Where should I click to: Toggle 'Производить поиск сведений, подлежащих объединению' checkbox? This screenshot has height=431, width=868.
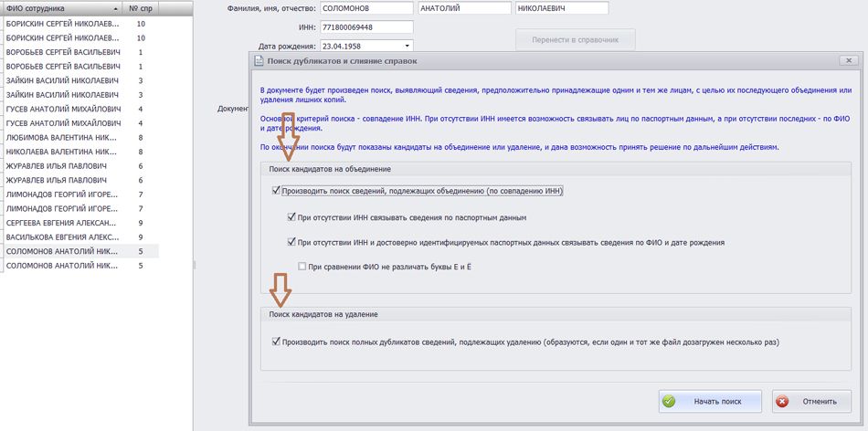coord(276,191)
